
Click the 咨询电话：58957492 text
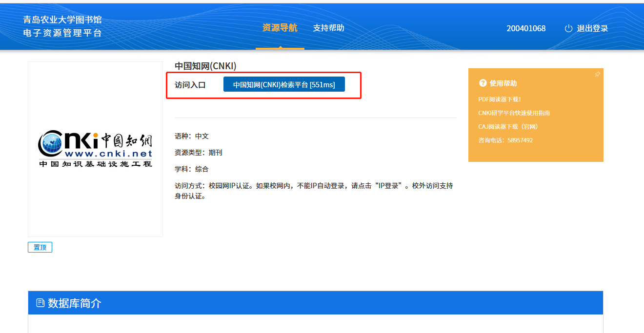[x=505, y=140]
